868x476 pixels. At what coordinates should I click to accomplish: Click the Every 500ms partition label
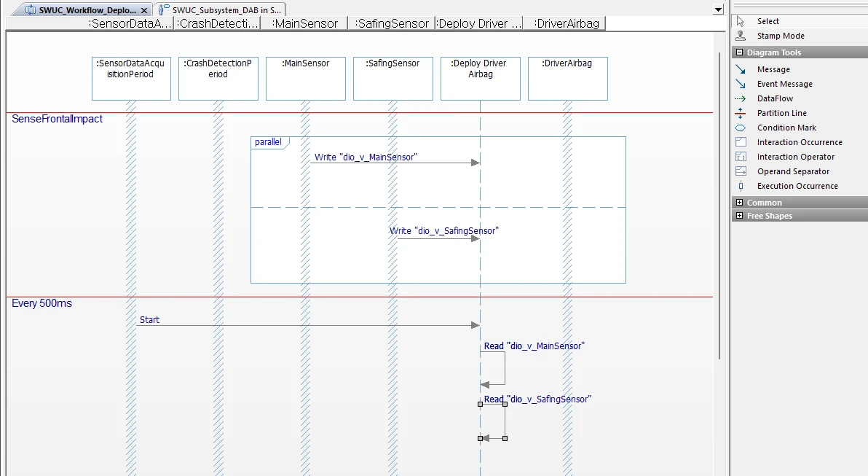click(42, 303)
